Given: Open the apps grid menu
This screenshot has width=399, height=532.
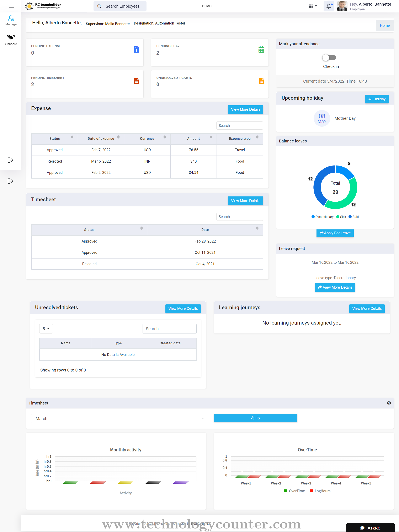Looking at the screenshot, I should (x=313, y=6).
